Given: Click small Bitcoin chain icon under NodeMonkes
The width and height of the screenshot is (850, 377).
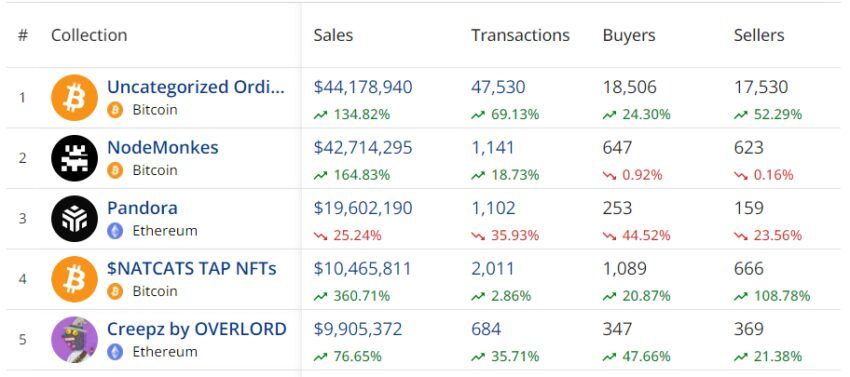Looking at the screenshot, I should [115, 170].
